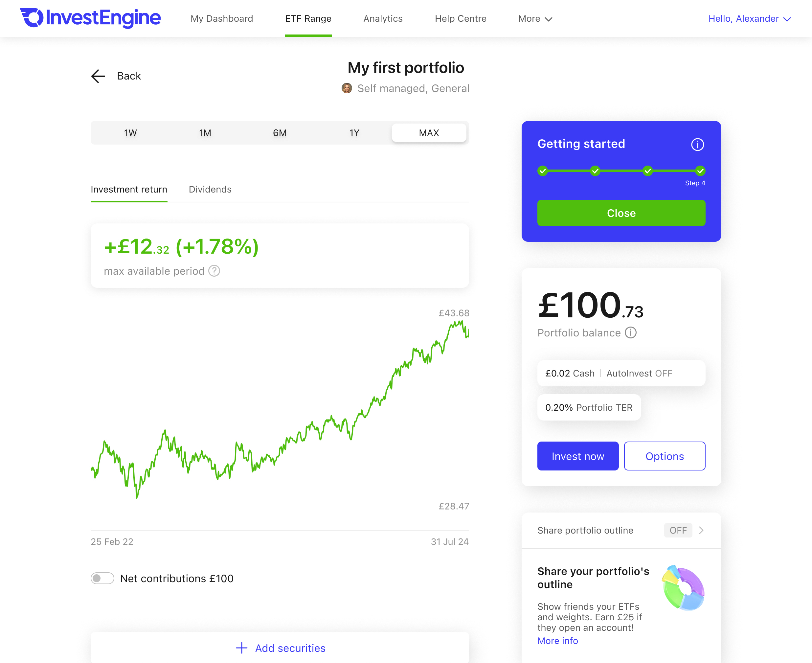Open the More navigation dropdown
This screenshot has width=812, height=663.
[x=534, y=18]
